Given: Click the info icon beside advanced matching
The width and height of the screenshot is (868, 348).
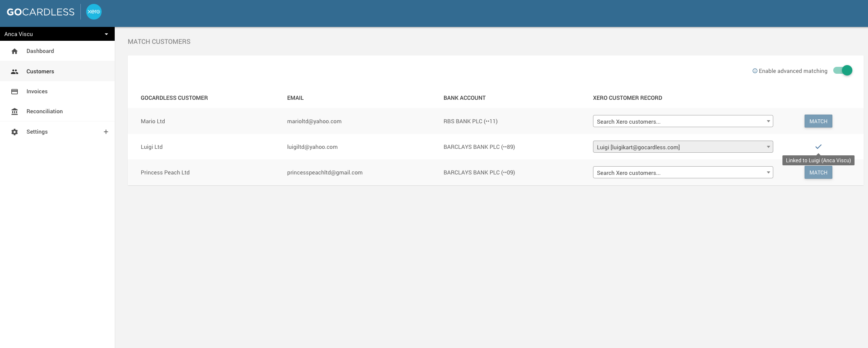Looking at the screenshot, I should (x=755, y=71).
